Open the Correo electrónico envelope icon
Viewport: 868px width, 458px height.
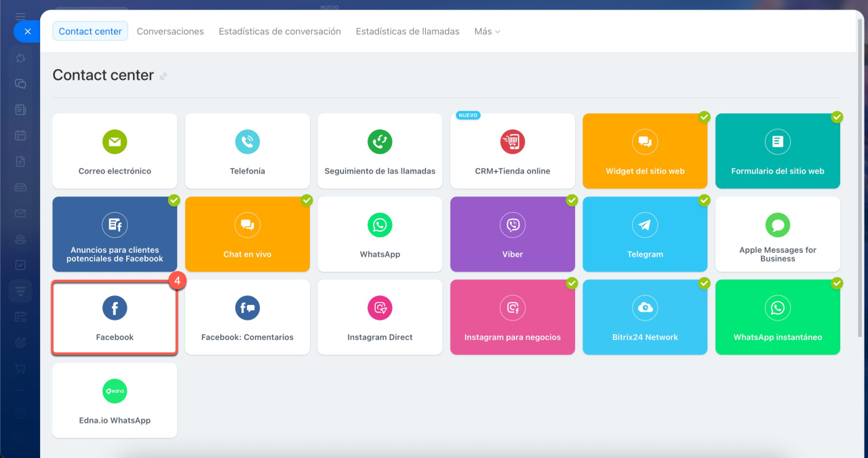pos(115,142)
